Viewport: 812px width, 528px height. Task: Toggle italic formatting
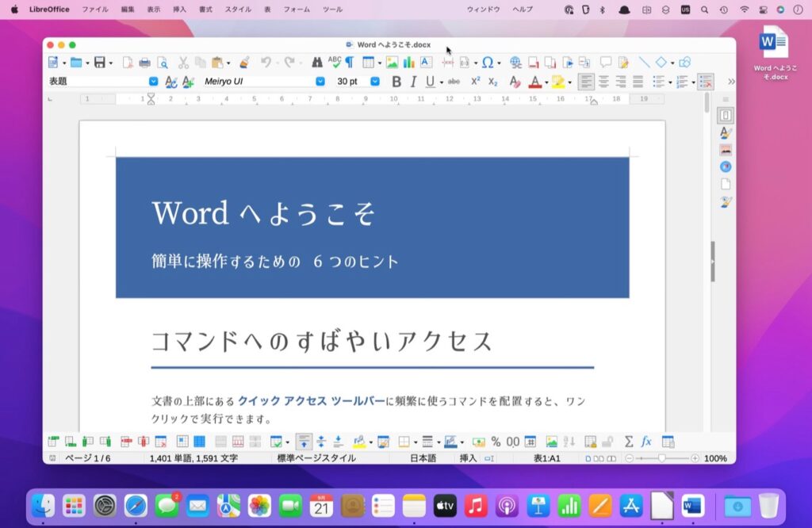[x=412, y=81]
